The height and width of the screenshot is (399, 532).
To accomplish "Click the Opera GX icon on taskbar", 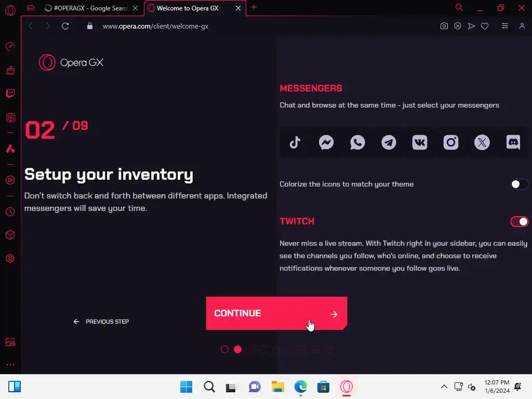I will (x=347, y=387).
